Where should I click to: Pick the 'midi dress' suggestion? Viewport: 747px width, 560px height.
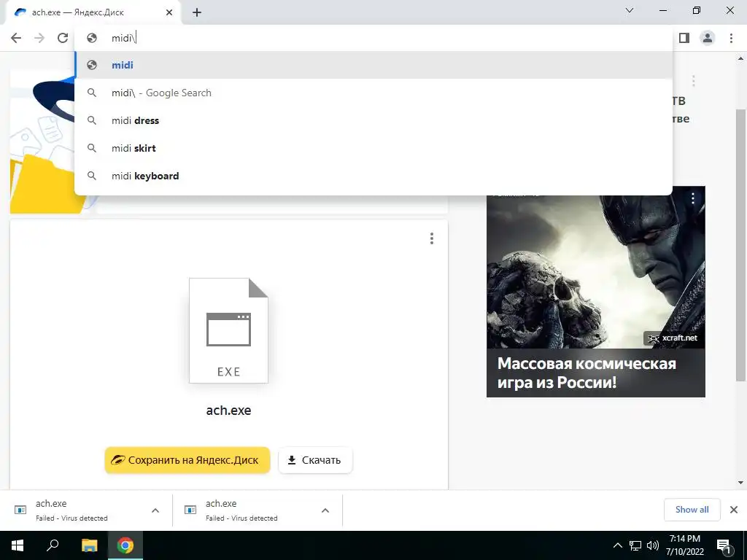pos(373,120)
